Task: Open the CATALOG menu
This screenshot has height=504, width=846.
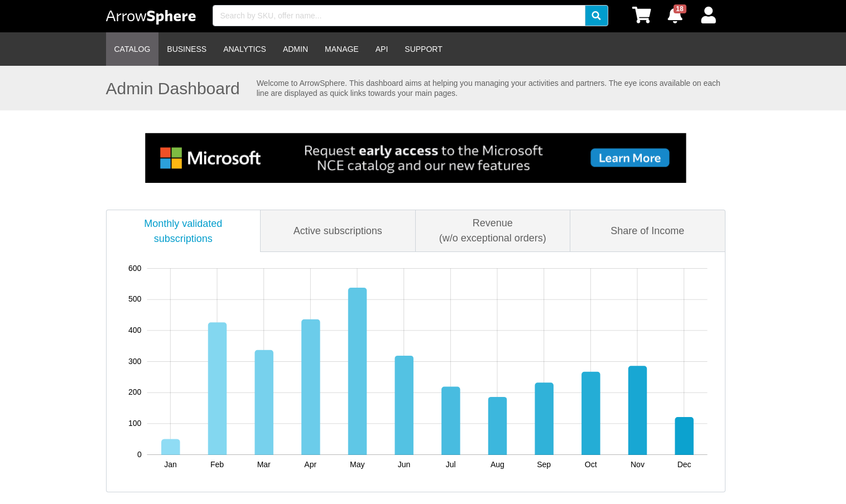Action: 132,49
